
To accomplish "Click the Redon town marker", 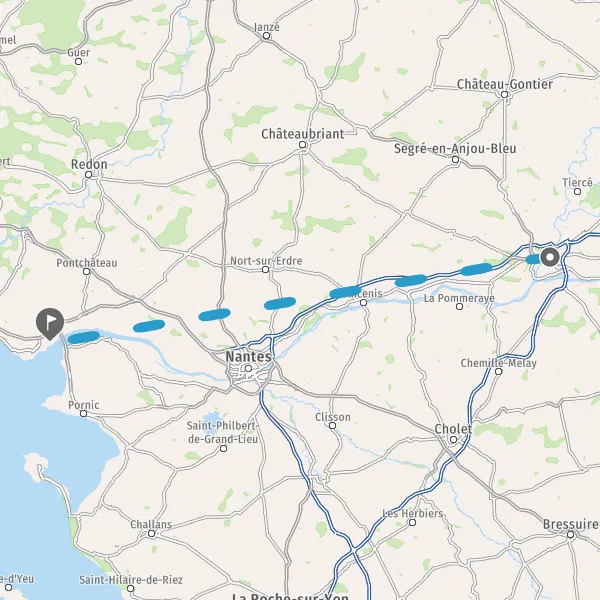I will point(88,175).
